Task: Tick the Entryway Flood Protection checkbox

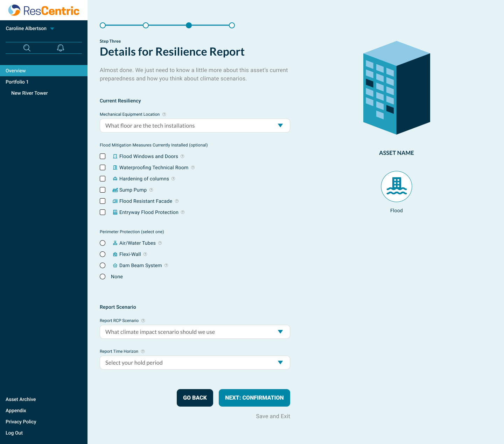Action: (103, 212)
